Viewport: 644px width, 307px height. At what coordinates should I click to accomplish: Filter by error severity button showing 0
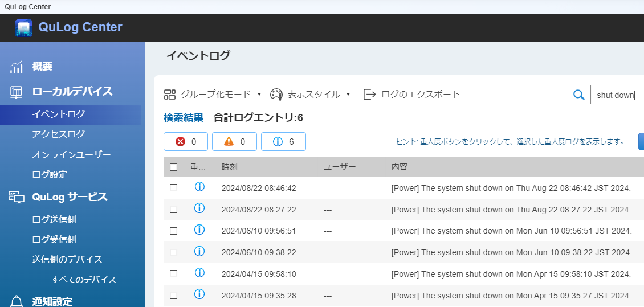(186, 142)
